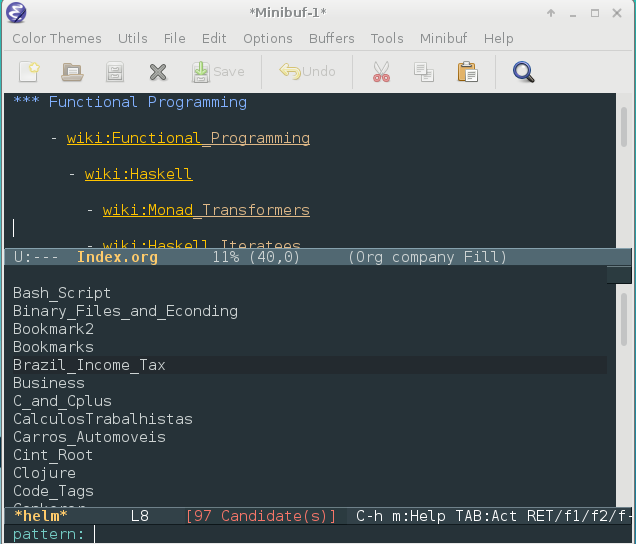The width and height of the screenshot is (636, 544).
Task: Click the 97 Candidate(s) indicator
Action: (261, 516)
